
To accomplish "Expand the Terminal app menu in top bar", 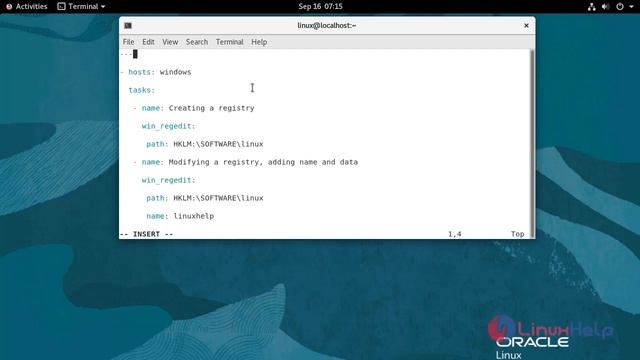I will coord(81,7).
